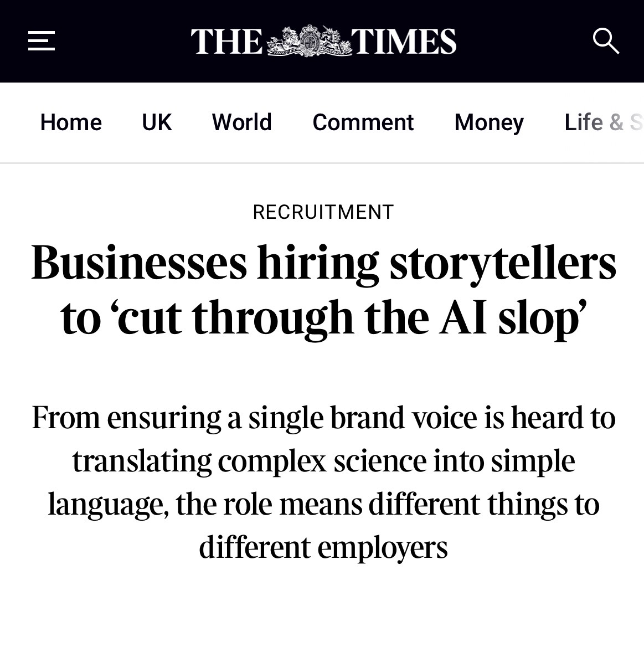Click the 'From ensuring a single brand voice' line

point(323,418)
